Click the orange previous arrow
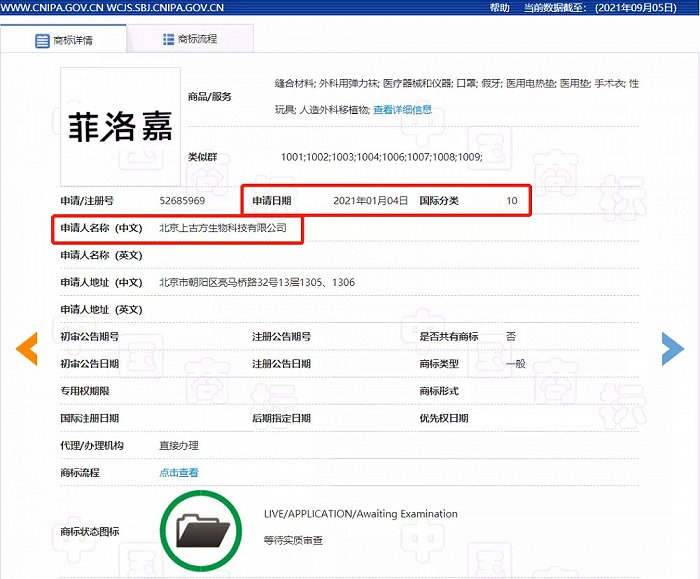 pyautogui.click(x=26, y=349)
